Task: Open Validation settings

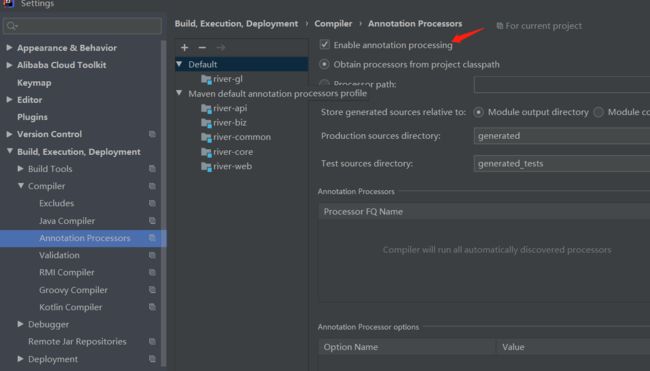Action: pos(59,255)
